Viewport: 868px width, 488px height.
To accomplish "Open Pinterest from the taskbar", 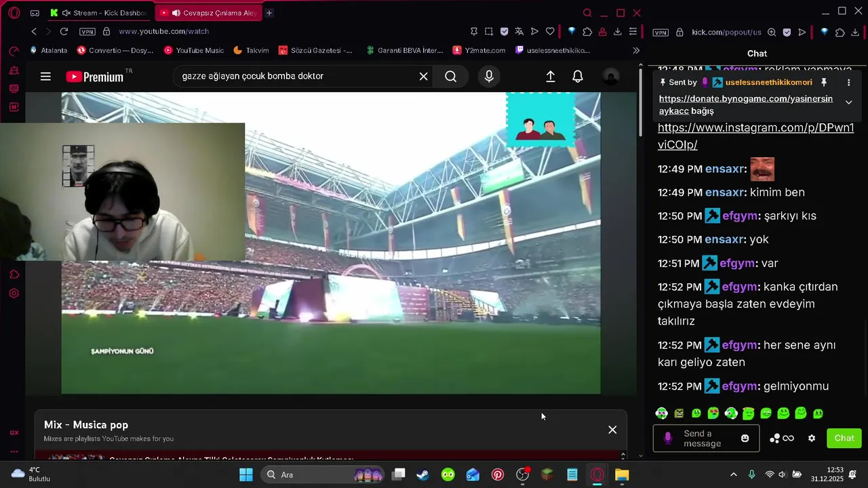I will click(498, 474).
